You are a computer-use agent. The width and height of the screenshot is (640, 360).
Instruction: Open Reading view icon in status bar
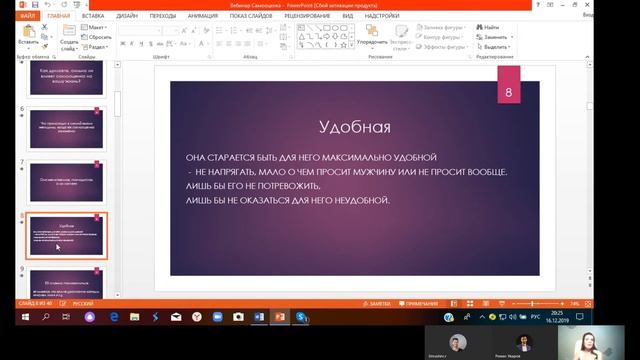point(486,304)
